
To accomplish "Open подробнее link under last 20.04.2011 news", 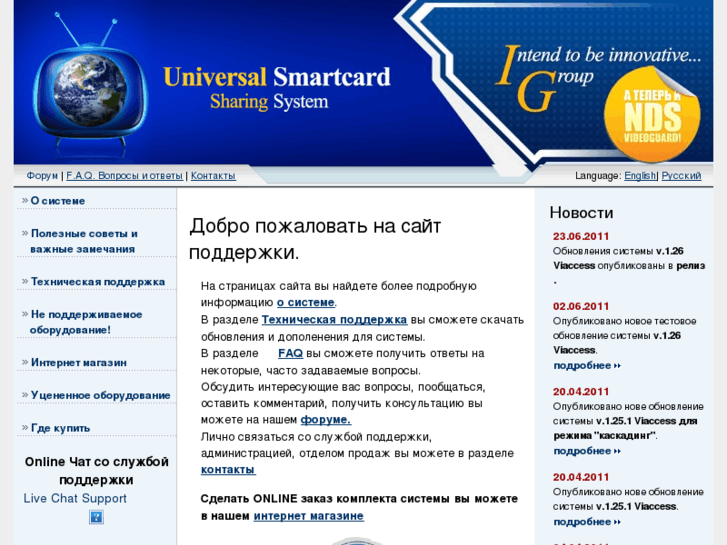I will (587, 522).
